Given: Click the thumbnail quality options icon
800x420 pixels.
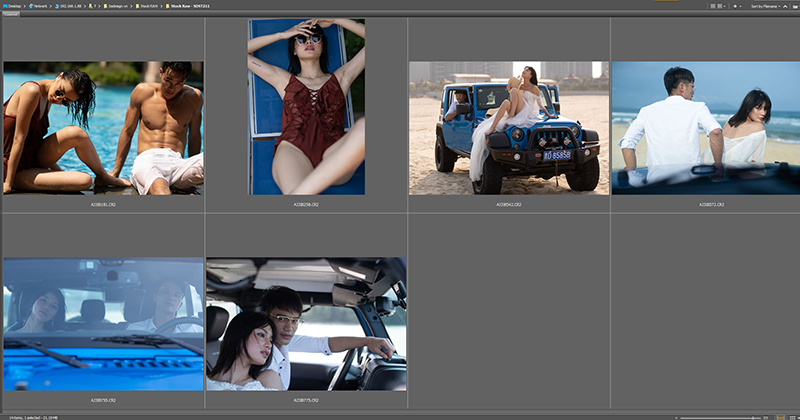Looking at the screenshot, I should [719, 6].
